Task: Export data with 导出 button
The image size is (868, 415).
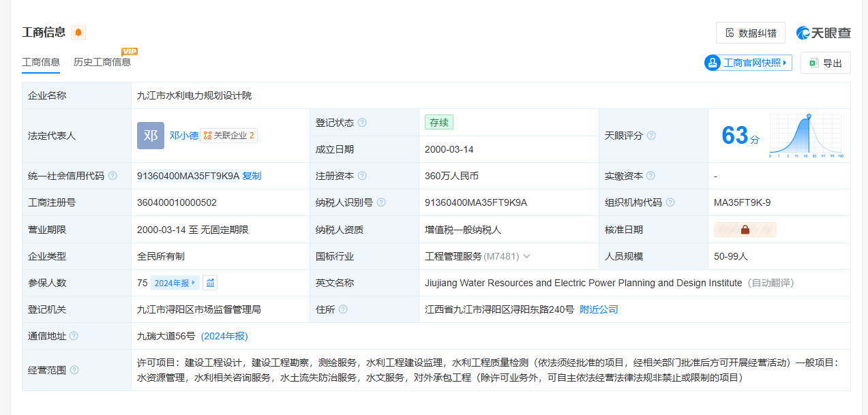Action: click(x=825, y=63)
